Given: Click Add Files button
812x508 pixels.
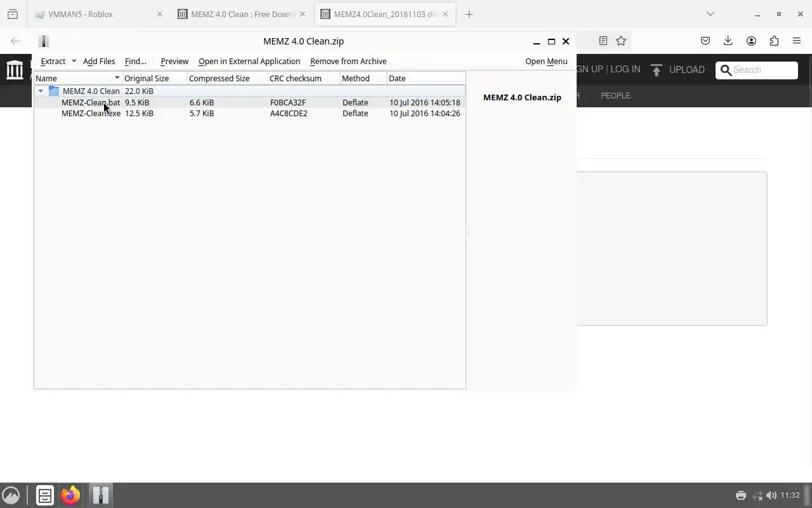Looking at the screenshot, I should pyautogui.click(x=99, y=61).
